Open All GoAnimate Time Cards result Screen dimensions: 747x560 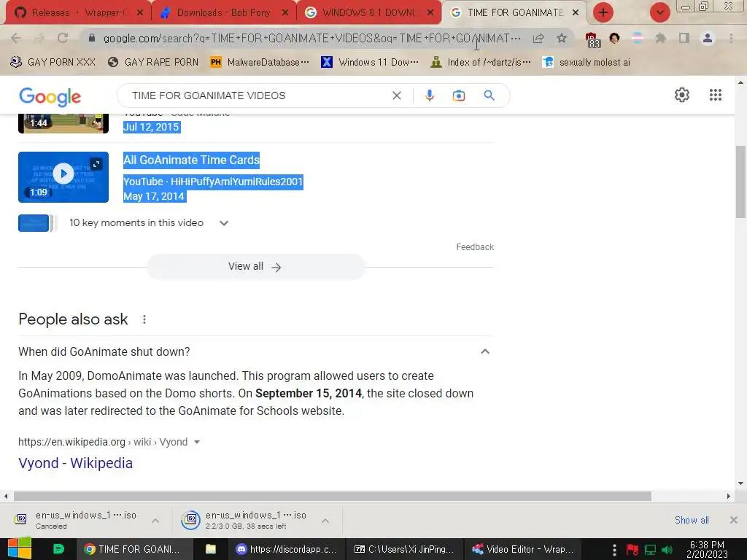point(191,160)
